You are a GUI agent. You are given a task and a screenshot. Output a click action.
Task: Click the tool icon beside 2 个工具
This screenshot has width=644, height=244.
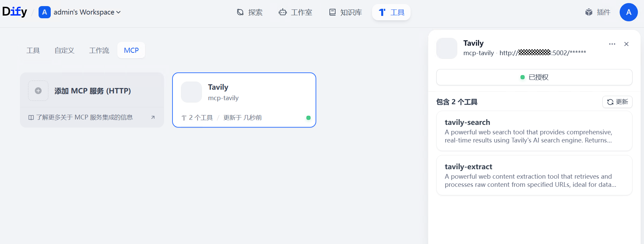tap(184, 118)
